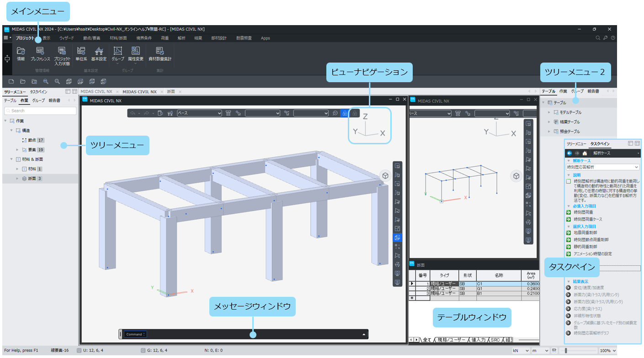
Task: Click the home icon in the タスクペイン
Action: click(x=585, y=153)
